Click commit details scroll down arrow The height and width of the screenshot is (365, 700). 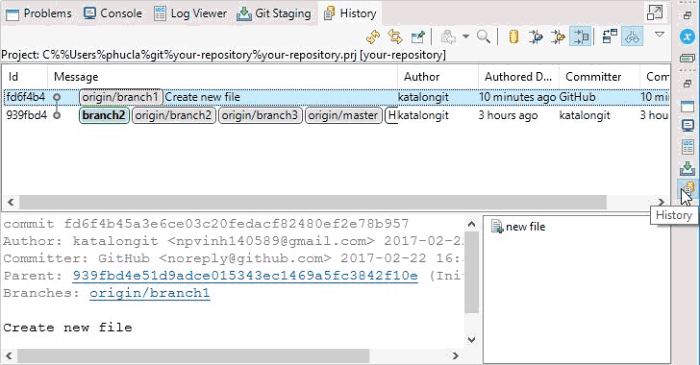pyautogui.click(x=471, y=340)
